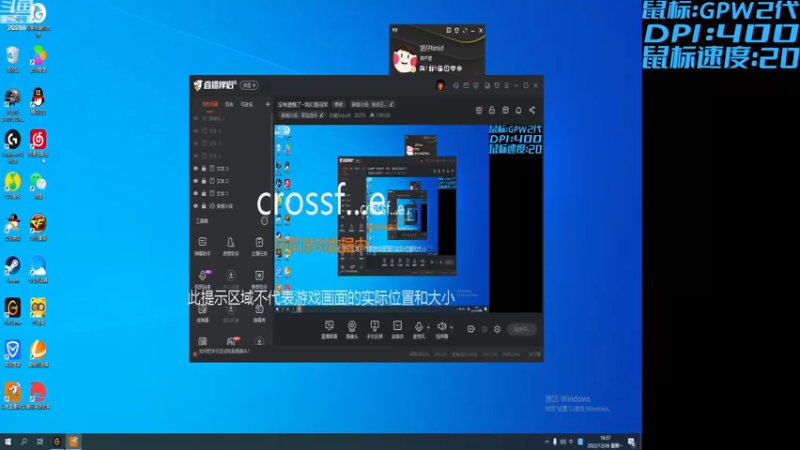Click the 修改 title edit button
800x450 pixels.
click(x=339, y=105)
